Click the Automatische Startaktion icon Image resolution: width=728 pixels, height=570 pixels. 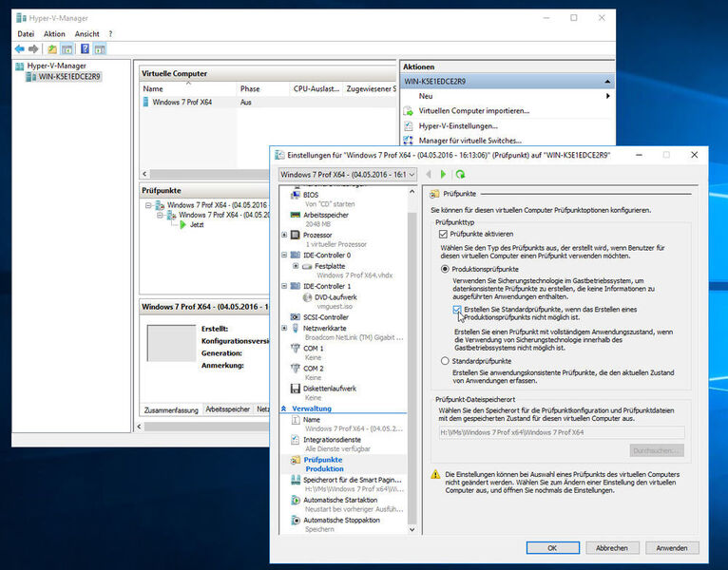point(295,500)
